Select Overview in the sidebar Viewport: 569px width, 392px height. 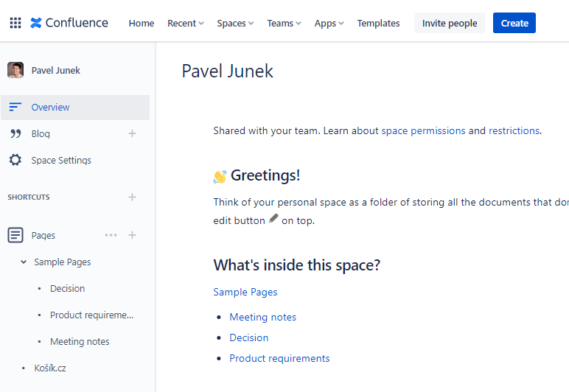click(x=75, y=108)
